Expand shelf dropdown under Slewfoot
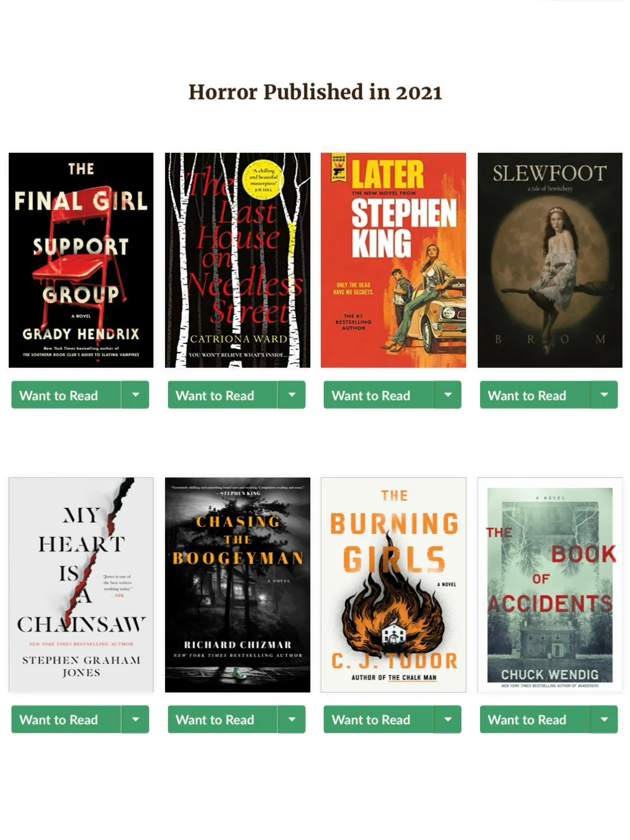The image size is (630, 840). click(x=604, y=395)
